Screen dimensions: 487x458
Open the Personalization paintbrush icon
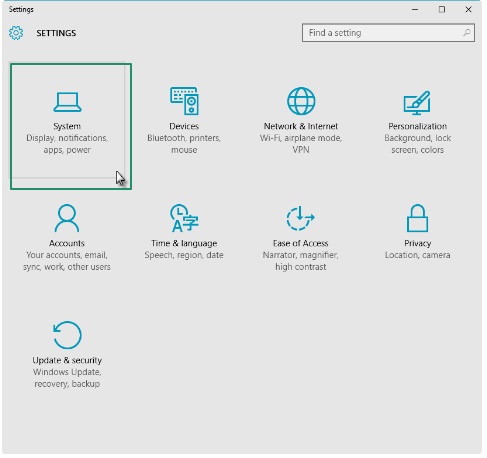coord(417,103)
